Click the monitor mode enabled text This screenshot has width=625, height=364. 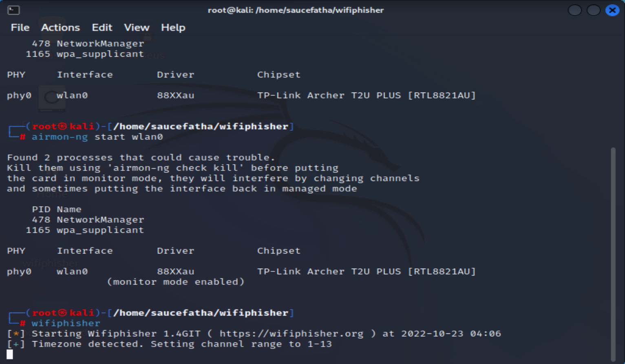(x=176, y=281)
